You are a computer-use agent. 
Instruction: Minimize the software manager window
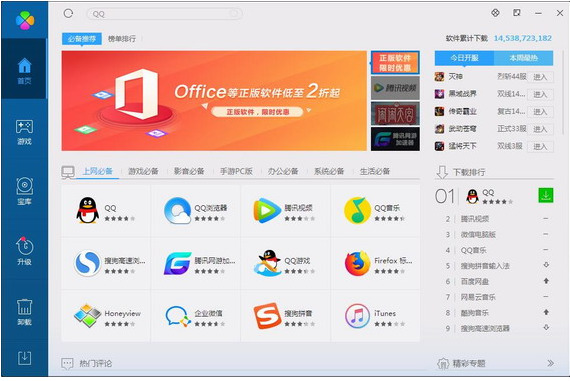[538, 13]
